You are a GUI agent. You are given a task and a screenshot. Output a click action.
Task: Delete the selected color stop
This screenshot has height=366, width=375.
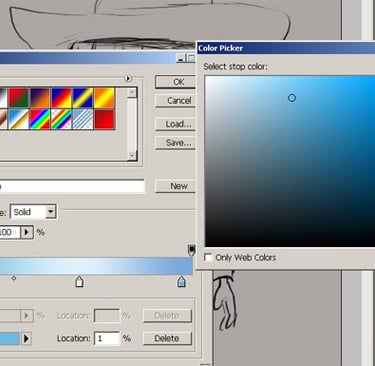coord(167,338)
